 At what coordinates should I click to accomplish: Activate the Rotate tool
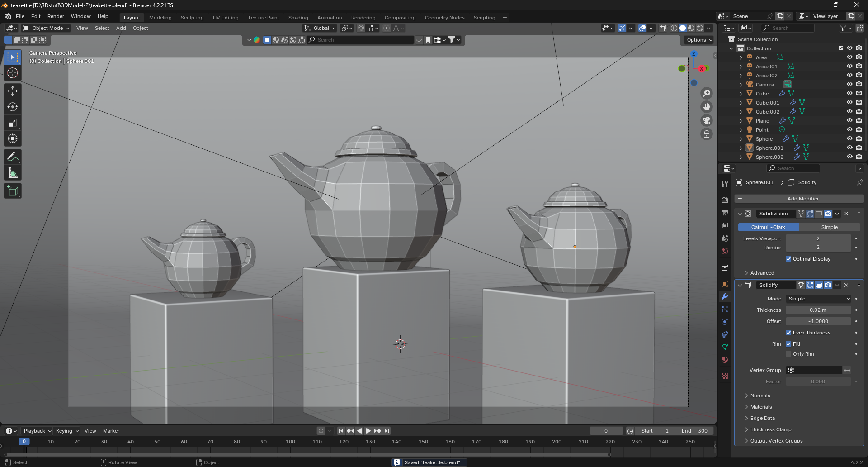point(13,107)
